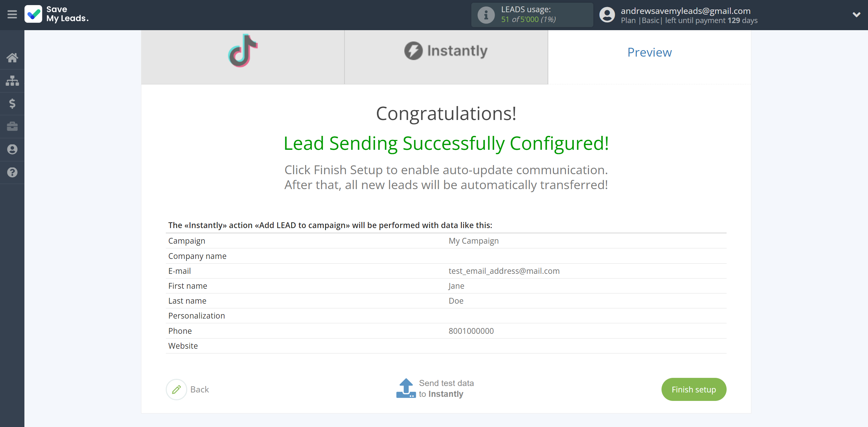Click the Plan Basic payment info text
868x427 pixels.
click(689, 20)
